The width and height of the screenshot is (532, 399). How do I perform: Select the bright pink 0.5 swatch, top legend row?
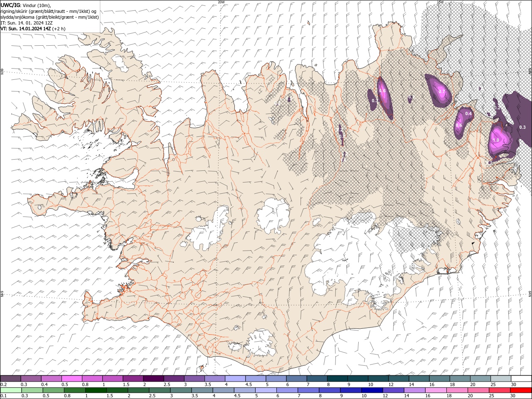(71, 379)
